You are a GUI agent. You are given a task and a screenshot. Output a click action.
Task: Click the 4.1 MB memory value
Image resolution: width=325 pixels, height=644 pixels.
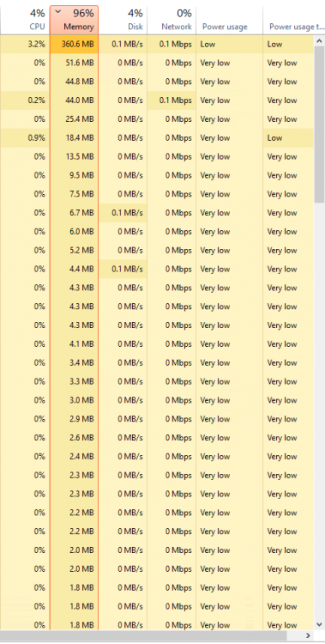[x=81, y=343]
